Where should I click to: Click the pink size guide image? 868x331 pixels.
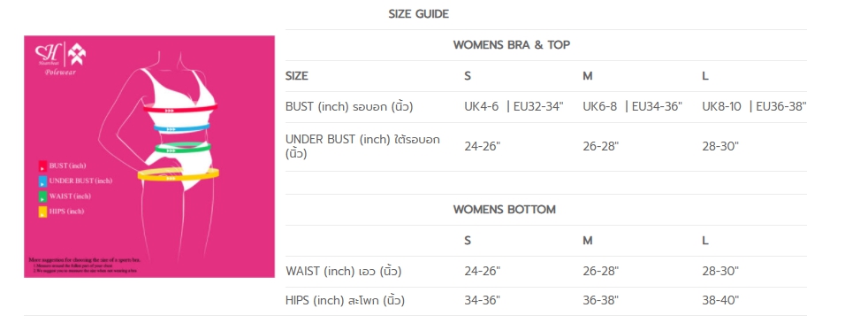(149, 157)
